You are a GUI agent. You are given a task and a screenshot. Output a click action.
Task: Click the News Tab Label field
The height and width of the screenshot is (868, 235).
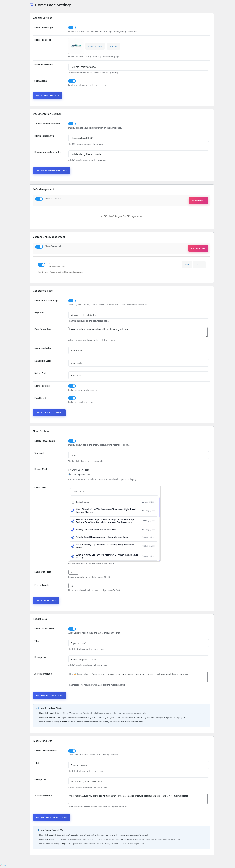coord(138,455)
